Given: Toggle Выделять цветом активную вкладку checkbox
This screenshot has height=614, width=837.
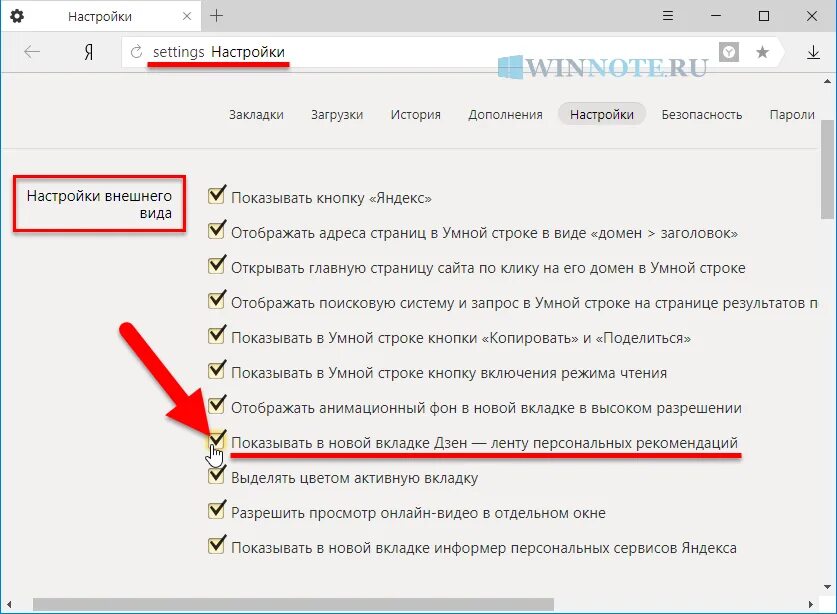Looking at the screenshot, I should (x=216, y=476).
